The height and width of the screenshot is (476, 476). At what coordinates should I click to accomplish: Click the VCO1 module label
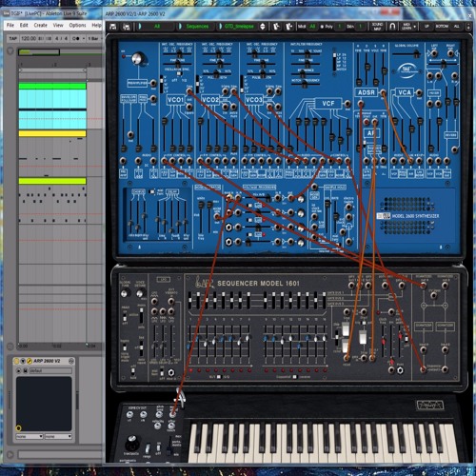[x=175, y=100]
